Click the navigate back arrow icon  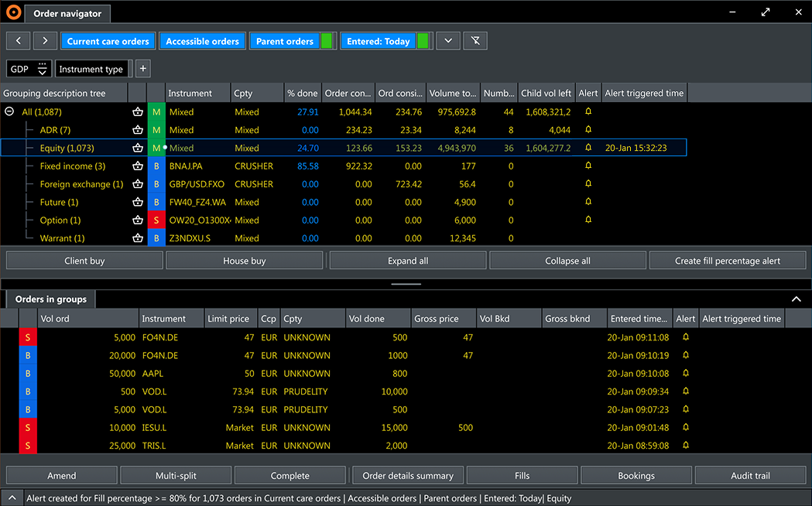click(x=18, y=40)
